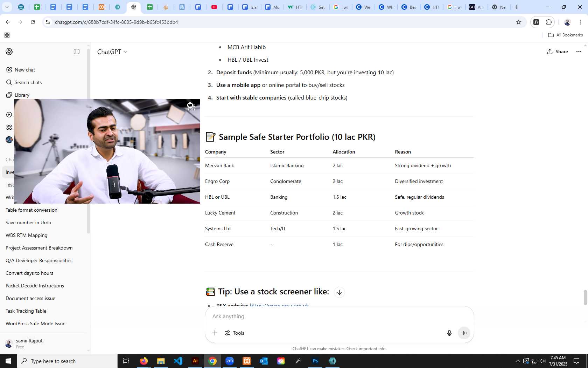This screenshot has width=588, height=368.
Task: Open the ChatGPT model selector dropdown
Action: click(x=112, y=52)
